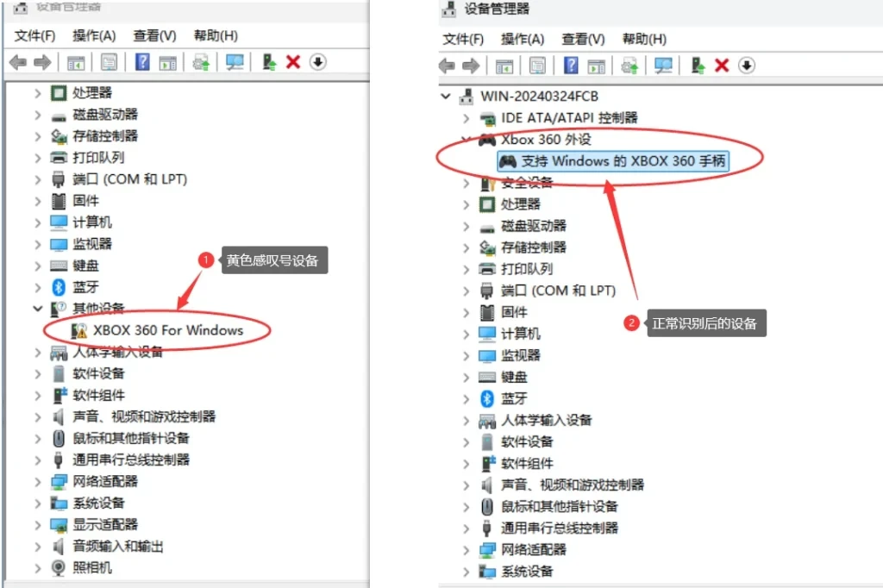Click the Properties sheet icon in left window toolbar

pos(109,62)
